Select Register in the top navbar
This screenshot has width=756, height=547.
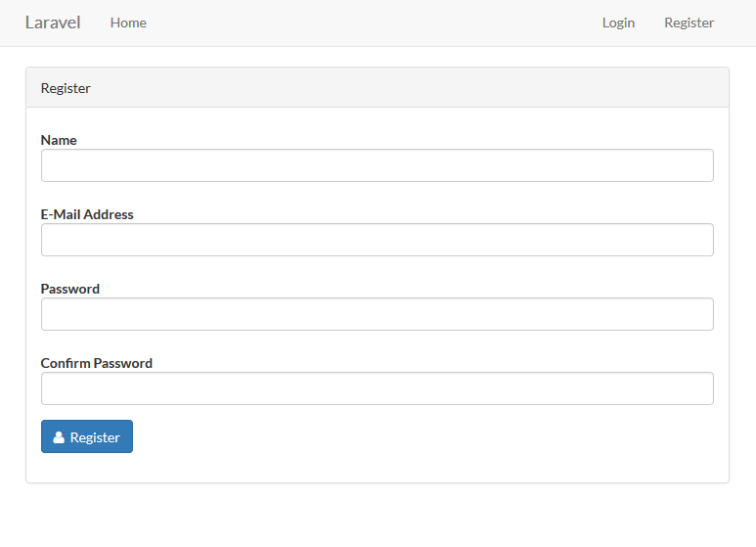click(689, 23)
